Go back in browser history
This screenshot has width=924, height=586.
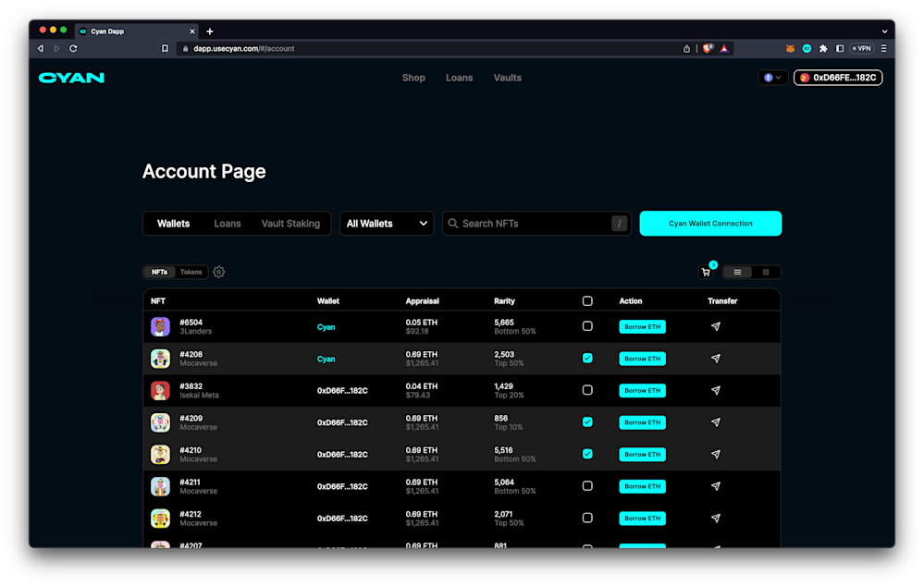click(40, 48)
